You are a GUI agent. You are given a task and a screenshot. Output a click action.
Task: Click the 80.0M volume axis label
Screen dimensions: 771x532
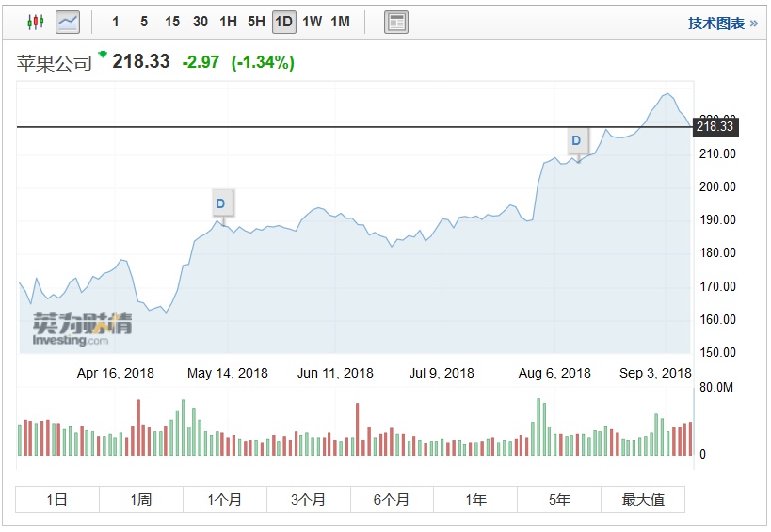(x=715, y=387)
